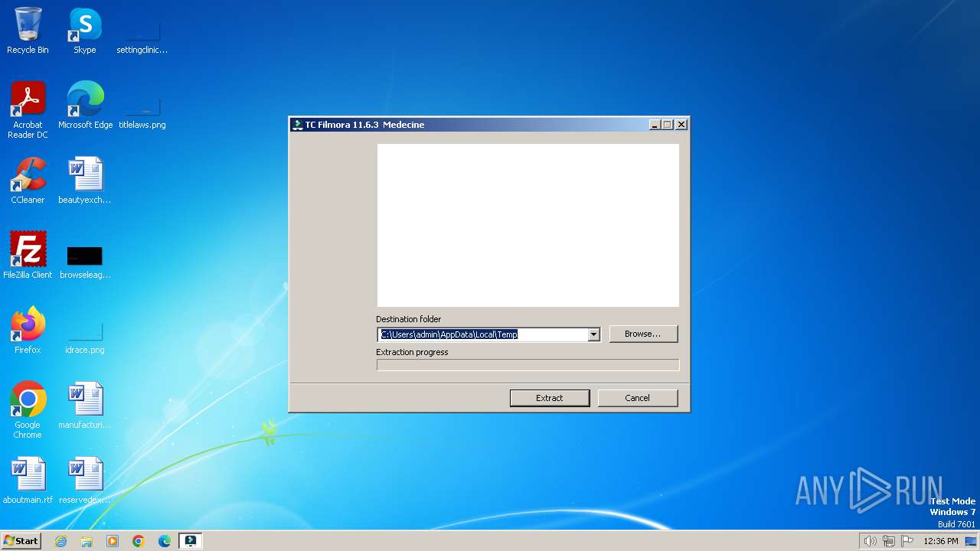Click the Cancel button

(x=637, y=398)
